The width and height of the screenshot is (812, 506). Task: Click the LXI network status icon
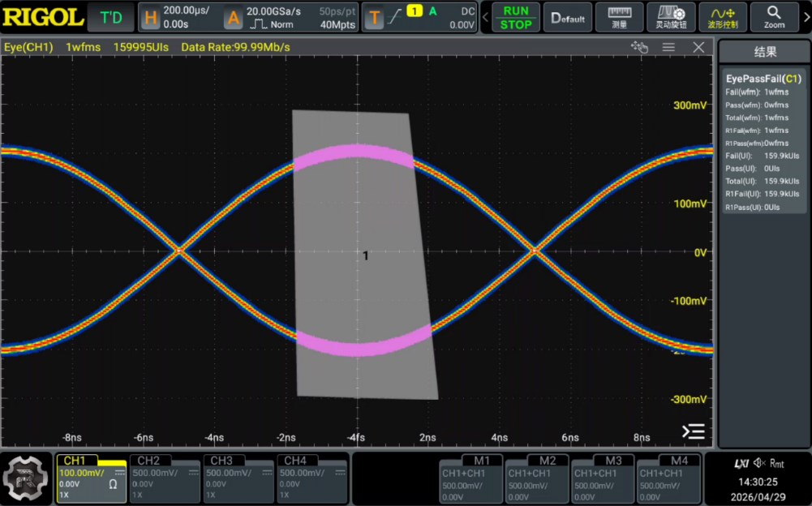coord(741,464)
